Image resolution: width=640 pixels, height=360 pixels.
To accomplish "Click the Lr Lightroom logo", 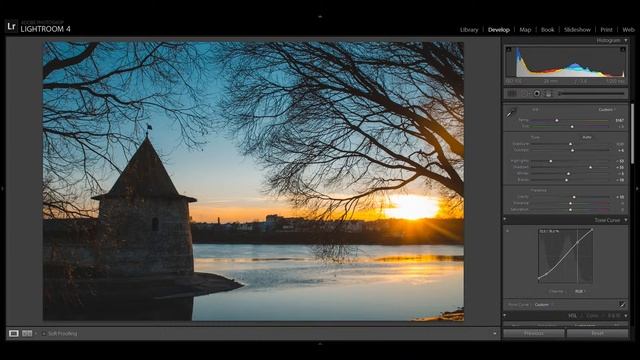I will tap(11, 27).
